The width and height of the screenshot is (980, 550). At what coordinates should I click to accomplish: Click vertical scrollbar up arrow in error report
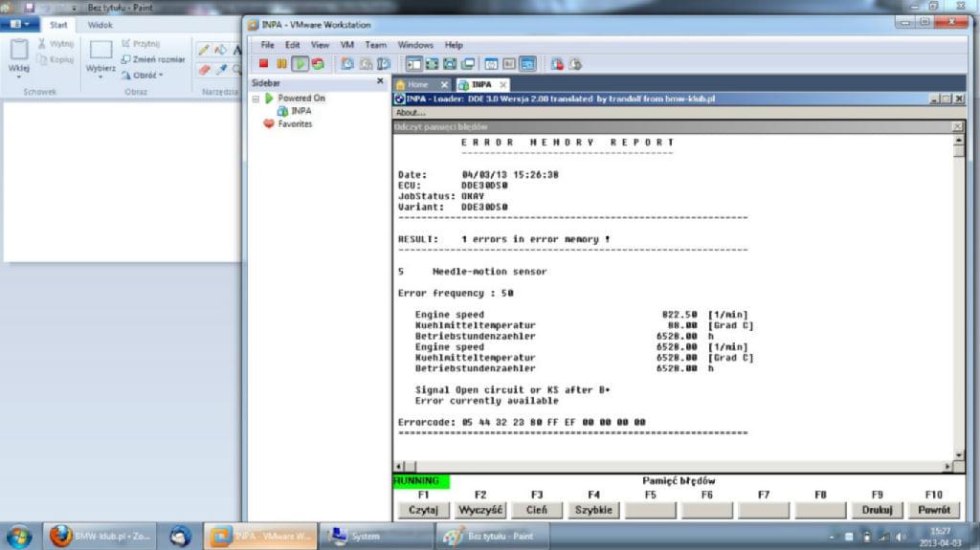point(959,142)
